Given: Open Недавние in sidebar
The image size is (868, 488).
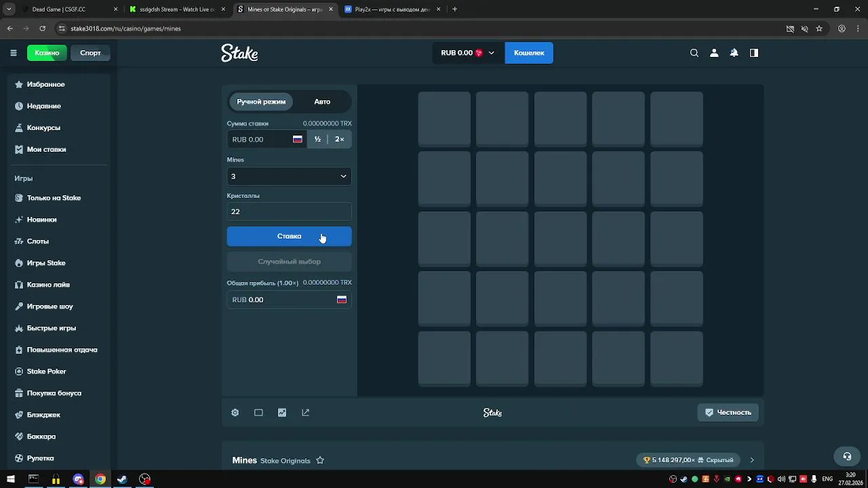Looking at the screenshot, I should click(x=44, y=106).
